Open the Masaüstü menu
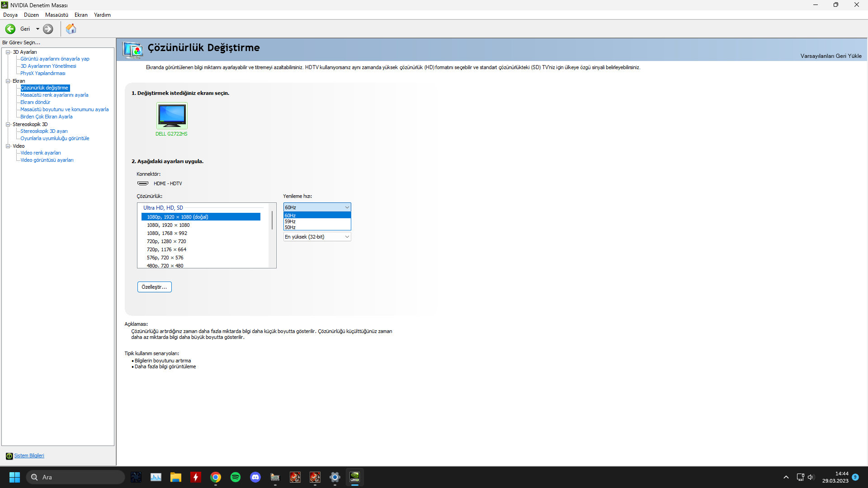Image resolution: width=868 pixels, height=488 pixels. click(x=57, y=15)
